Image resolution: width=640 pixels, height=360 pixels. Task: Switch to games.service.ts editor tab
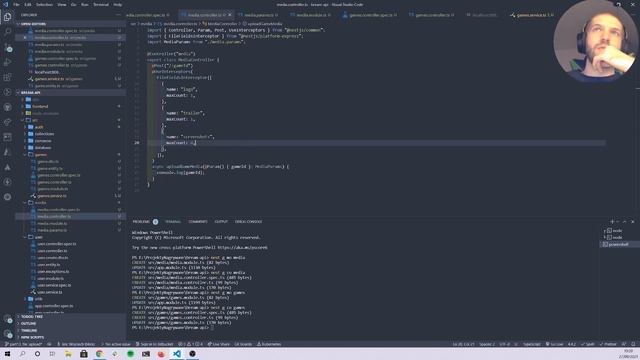[x=531, y=15]
